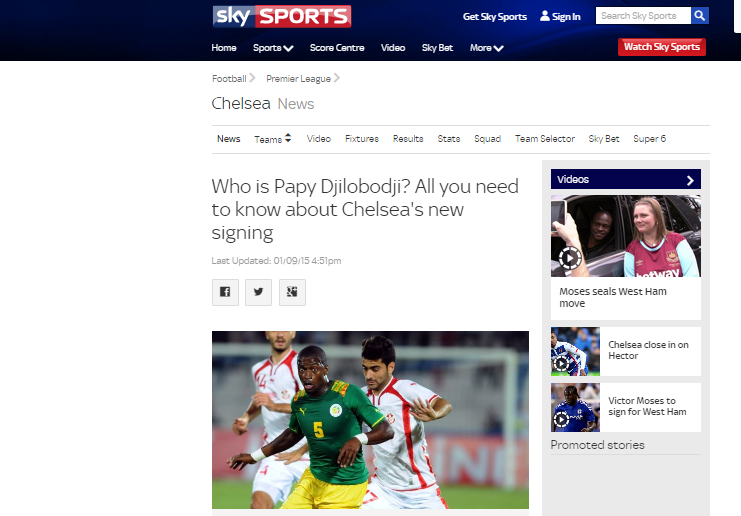Screen dimensions: 741x516
Task: Click the search magnifier button
Action: click(x=699, y=16)
